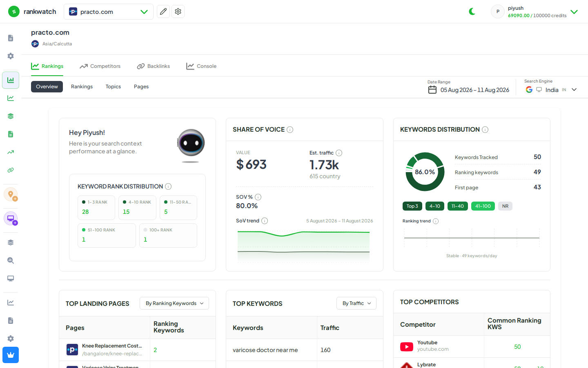Open the green chain link sidebar icon
Screen dimensions: 588x368
tap(11, 170)
